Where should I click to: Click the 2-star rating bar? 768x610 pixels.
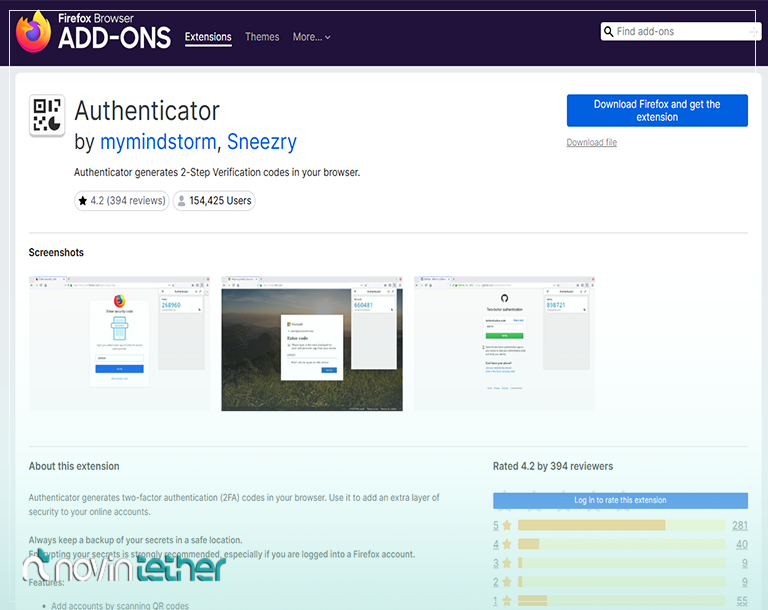[x=622, y=582]
